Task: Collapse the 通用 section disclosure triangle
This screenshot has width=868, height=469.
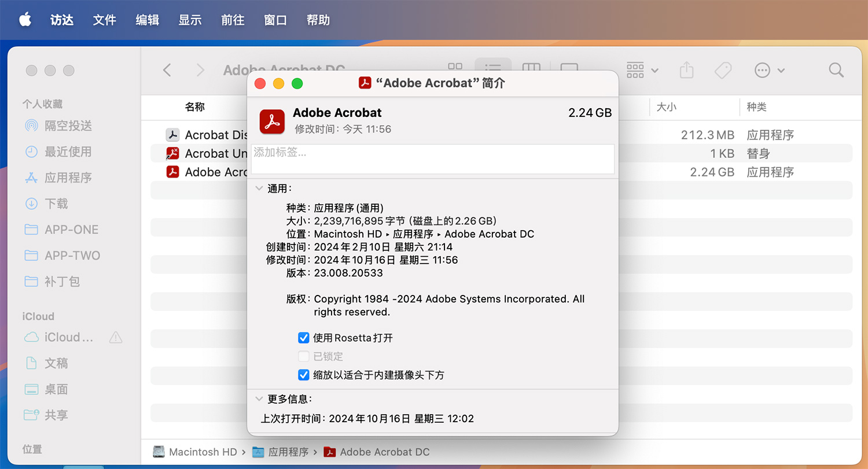Action: coord(259,187)
